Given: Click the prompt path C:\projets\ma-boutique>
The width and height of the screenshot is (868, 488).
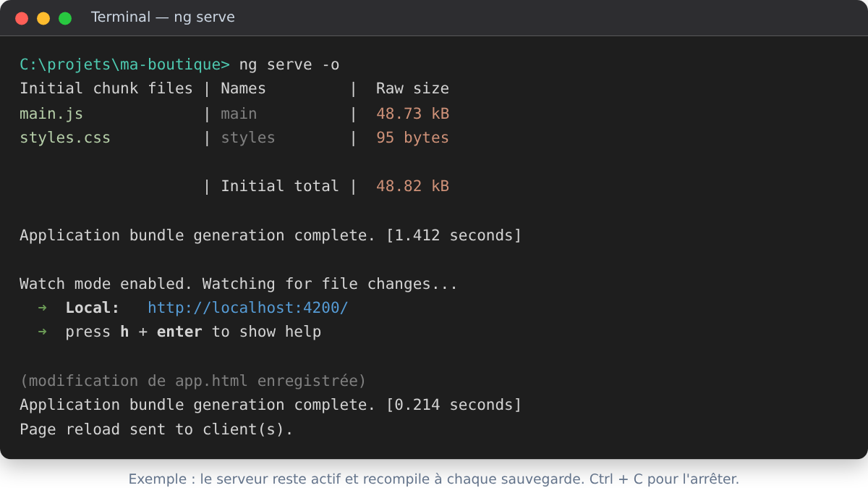Looking at the screenshot, I should (x=124, y=65).
